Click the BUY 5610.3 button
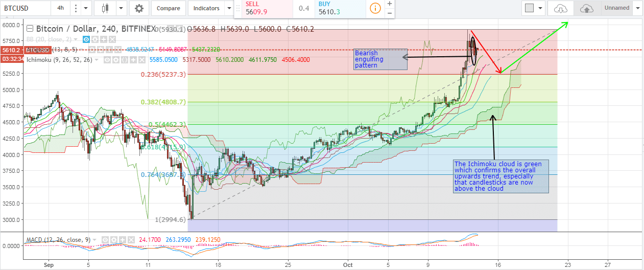The image size is (644, 270). pyautogui.click(x=340, y=8)
